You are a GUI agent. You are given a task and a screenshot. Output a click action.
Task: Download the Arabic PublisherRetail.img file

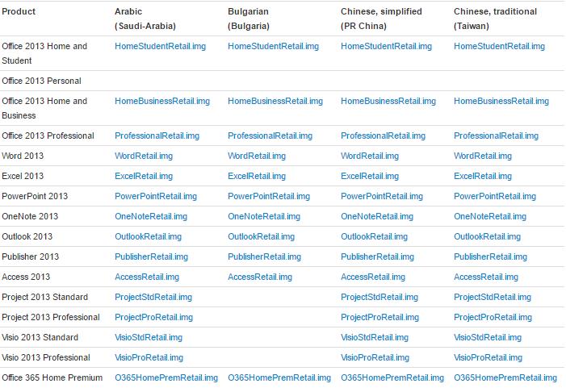151,257
